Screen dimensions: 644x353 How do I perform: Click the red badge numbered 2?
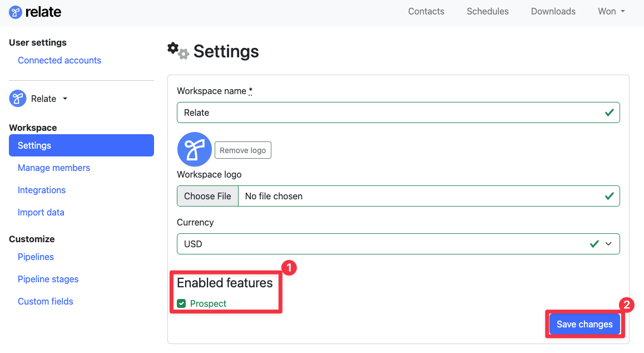pyautogui.click(x=627, y=305)
